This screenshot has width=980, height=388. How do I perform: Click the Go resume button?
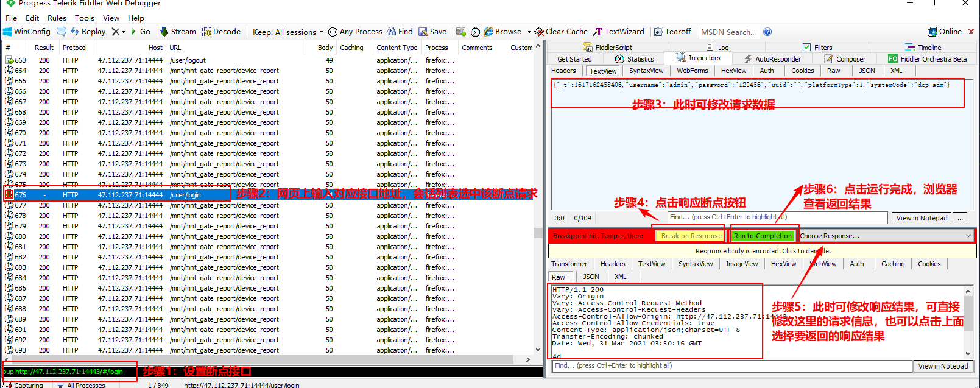point(140,32)
